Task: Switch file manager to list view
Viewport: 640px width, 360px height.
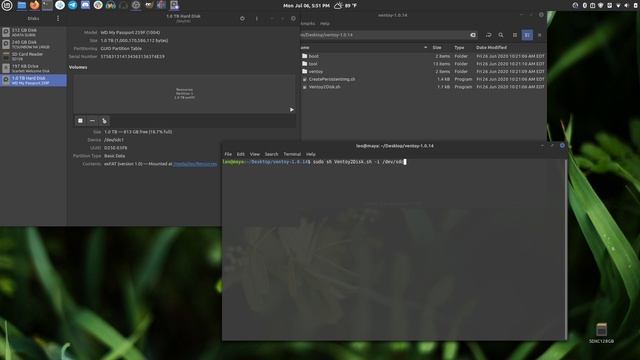Action: point(527,35)
